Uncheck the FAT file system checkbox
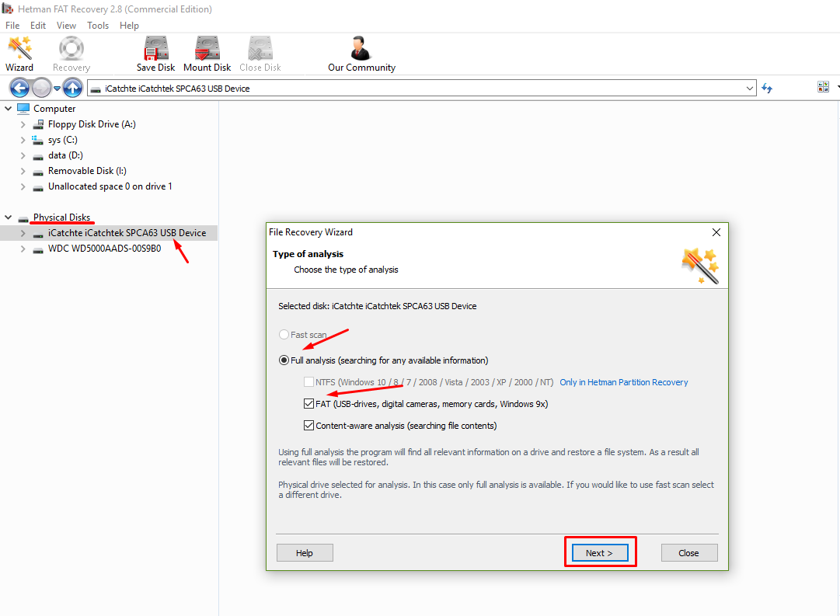The height and width of the screenshot is (616, 840). click(309, 404)
